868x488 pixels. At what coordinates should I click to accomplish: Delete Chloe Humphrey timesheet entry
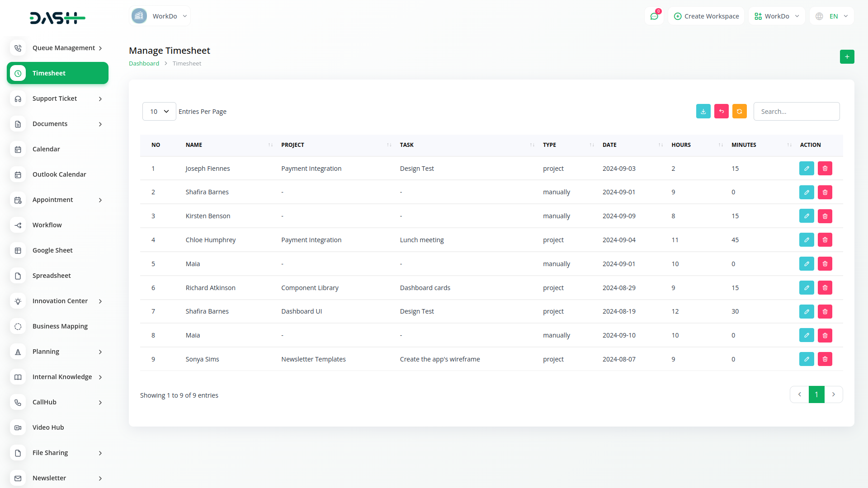click(825, 240)
